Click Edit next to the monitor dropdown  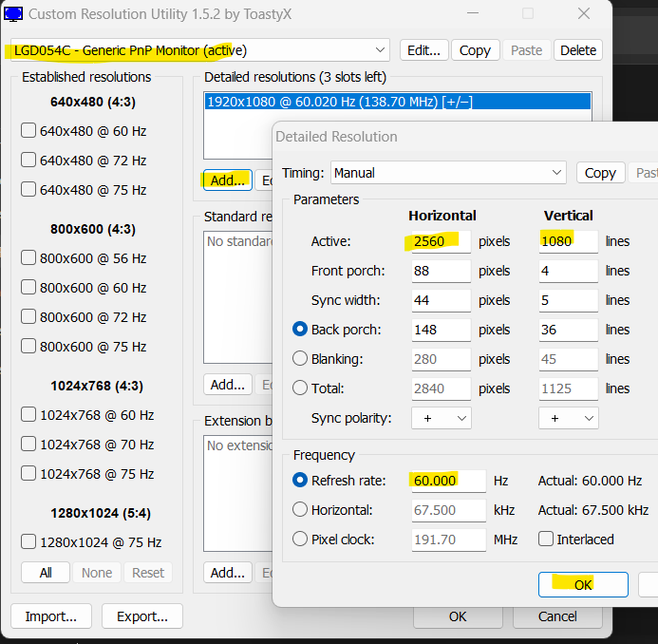click(x=423, y=50)
